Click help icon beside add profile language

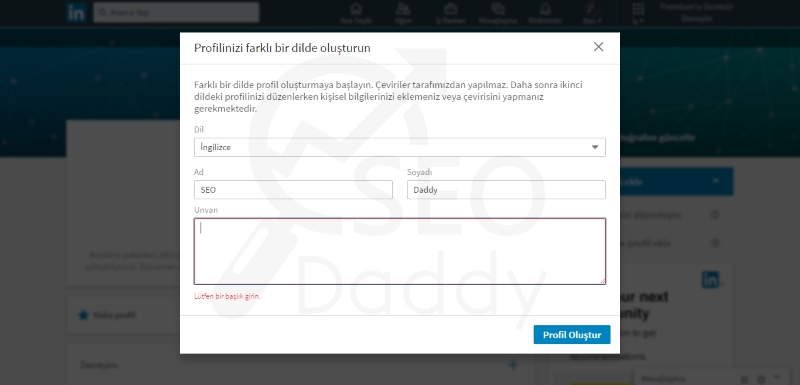click(x=715, y=243)
